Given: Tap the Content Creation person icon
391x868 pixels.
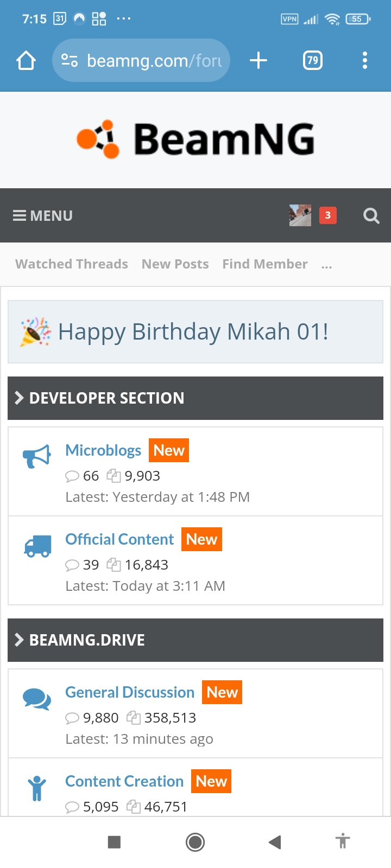Looking at the screenshot, I should (37, 788).
